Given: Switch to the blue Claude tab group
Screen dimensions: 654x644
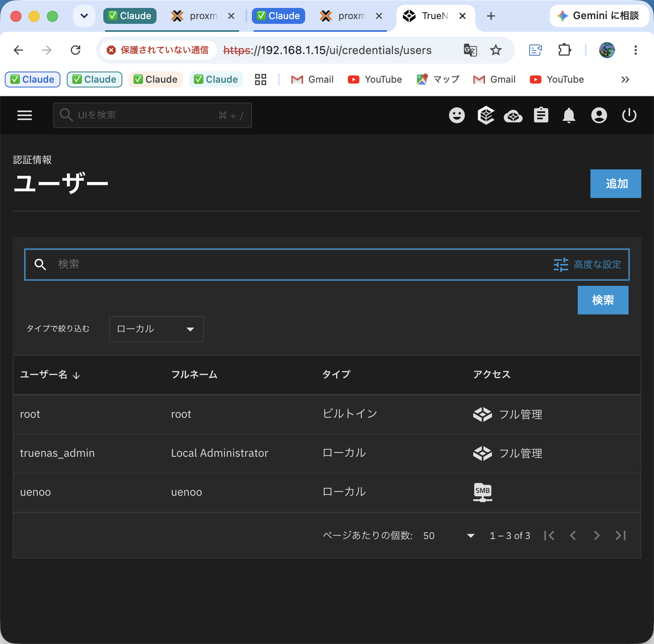Looking at the screenshot, I should (279, 16).
